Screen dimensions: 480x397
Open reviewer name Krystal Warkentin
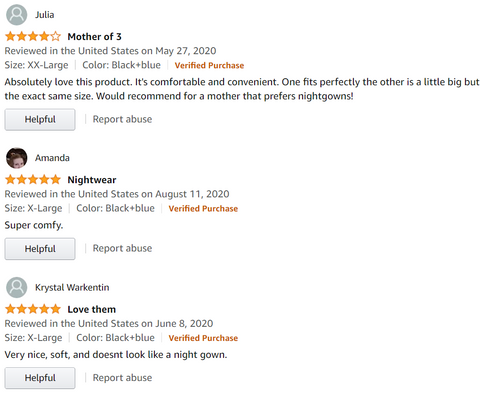[x=72, y=287]
